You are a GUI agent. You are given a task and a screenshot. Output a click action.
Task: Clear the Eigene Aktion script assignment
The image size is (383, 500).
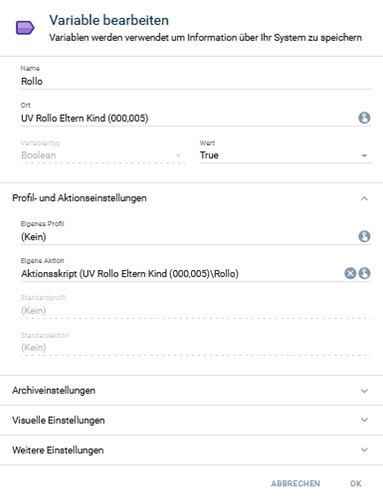tap(350, 273)
